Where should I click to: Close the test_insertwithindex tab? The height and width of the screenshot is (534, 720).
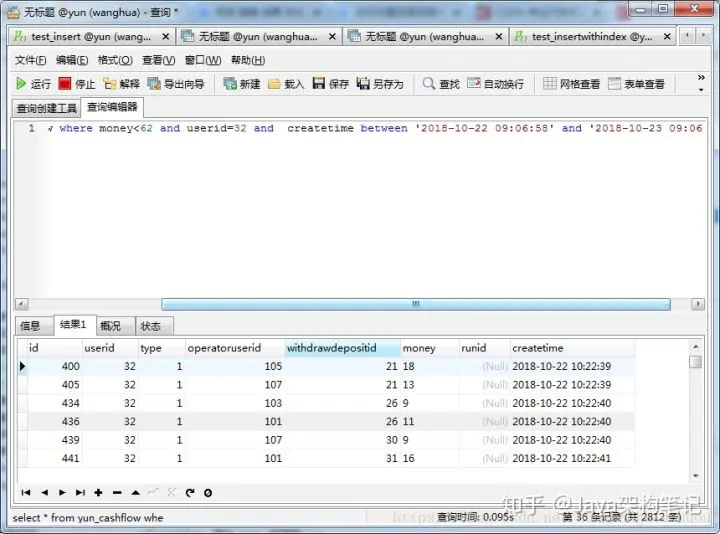(668, 36)
